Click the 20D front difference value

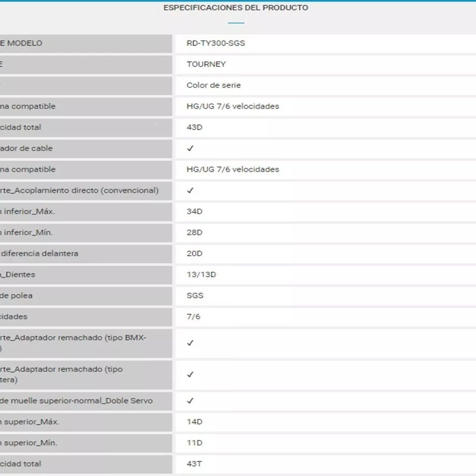tap(194, 253)
